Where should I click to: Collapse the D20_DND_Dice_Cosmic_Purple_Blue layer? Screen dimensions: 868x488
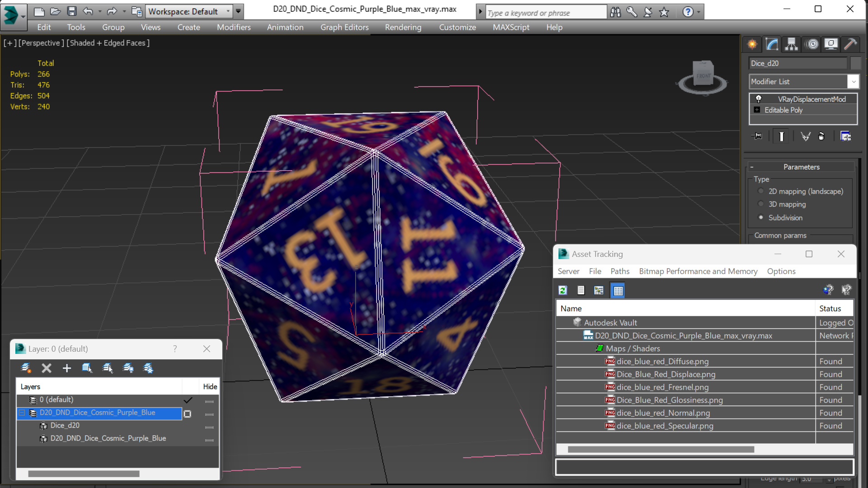22,413
